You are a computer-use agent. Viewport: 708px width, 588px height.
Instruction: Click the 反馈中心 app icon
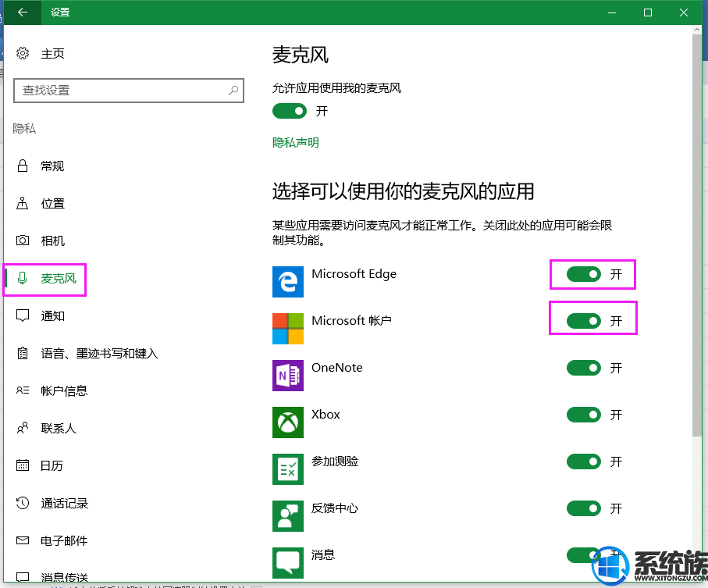point(288,516)
